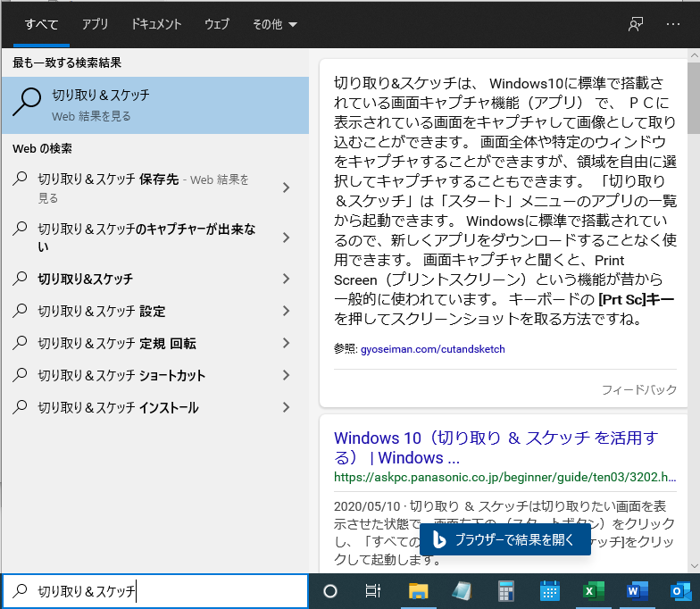Image resolution: width=700 pixels, height=609 pixels.
Task: Open the gyoseiman.com/cutandsketch reference link
Action: point(432,349)
